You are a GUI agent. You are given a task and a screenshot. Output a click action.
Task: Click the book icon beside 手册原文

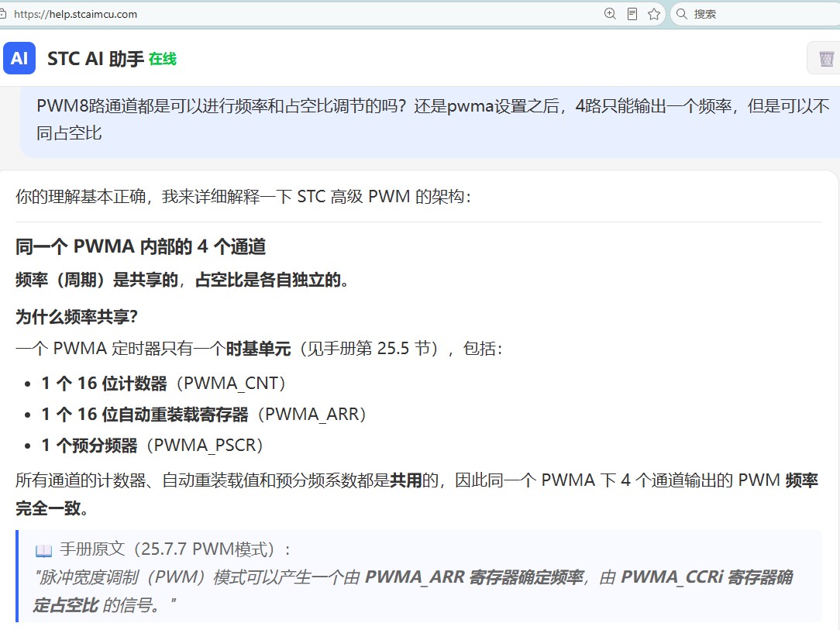[x=43, y=550]
